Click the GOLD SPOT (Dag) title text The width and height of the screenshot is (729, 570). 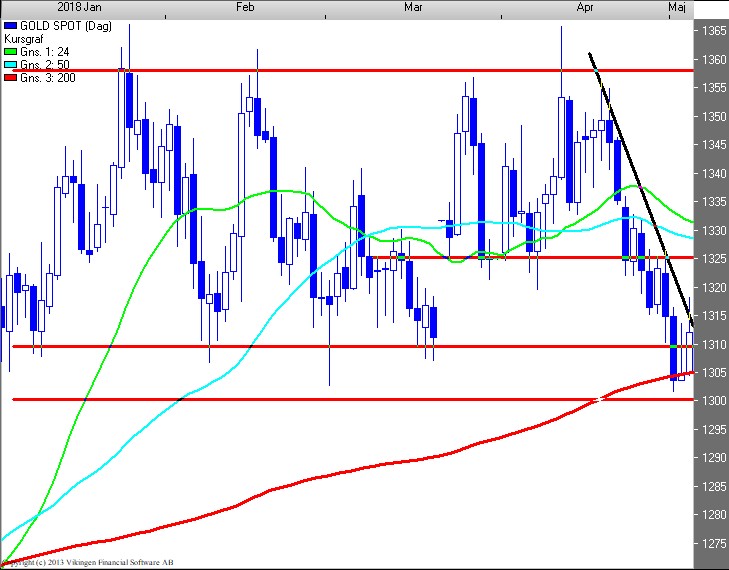point(58,25)
